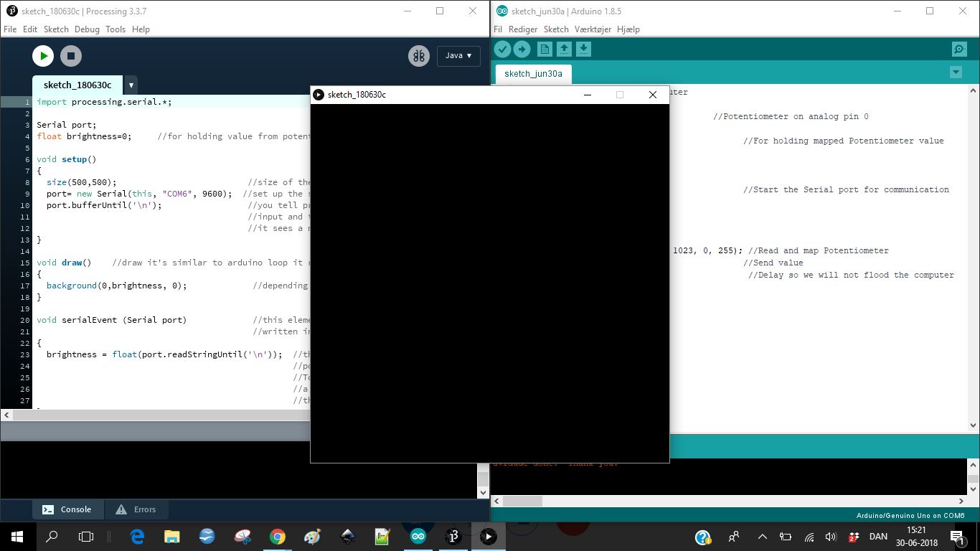The image size is (980, 551).
Task: Show hidden system tray icons
Action: click(x=763, y=537)
